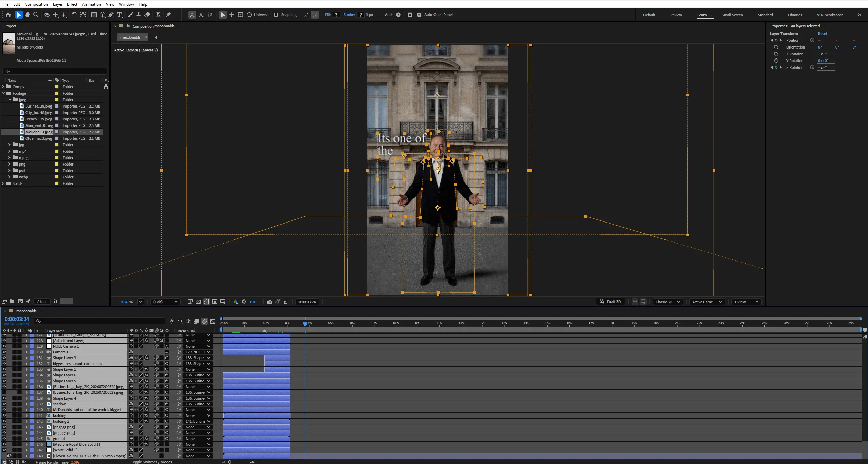Expand Shape Layer 3 properties

(x=26, y=358)
